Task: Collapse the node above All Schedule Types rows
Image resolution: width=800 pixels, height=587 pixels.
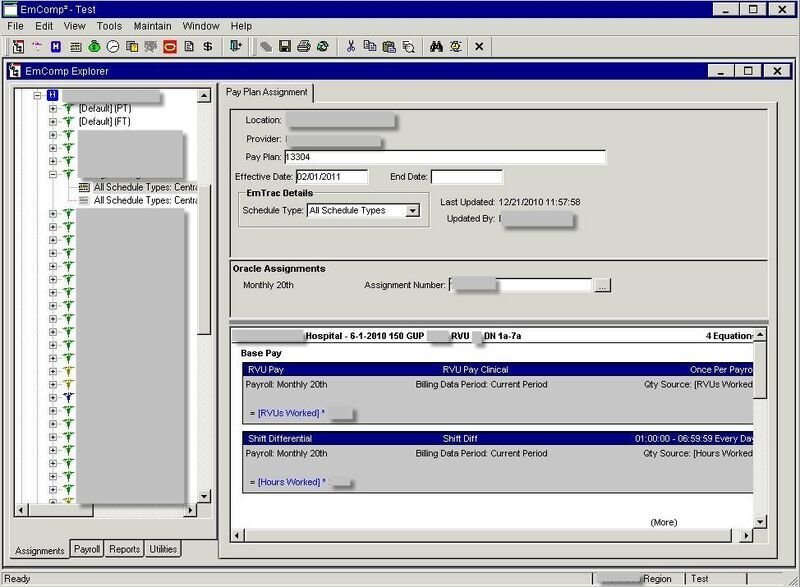Action: 53,174
